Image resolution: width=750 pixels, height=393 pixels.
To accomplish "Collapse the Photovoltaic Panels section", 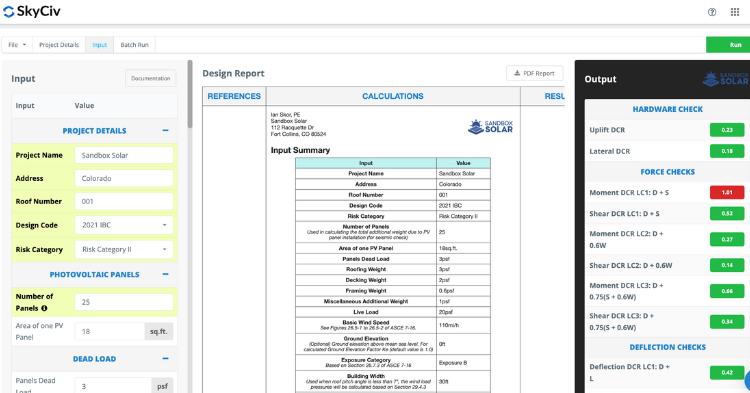I will click(x=165, y=274).
